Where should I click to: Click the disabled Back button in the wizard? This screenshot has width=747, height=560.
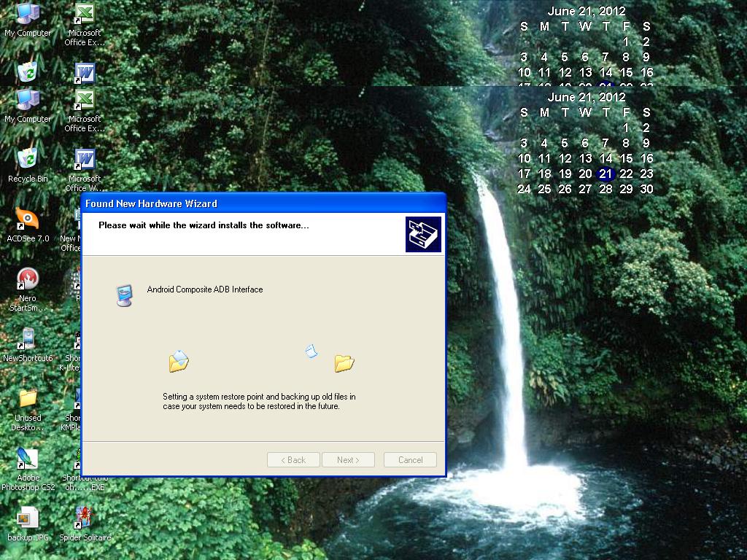pos(293,460)
